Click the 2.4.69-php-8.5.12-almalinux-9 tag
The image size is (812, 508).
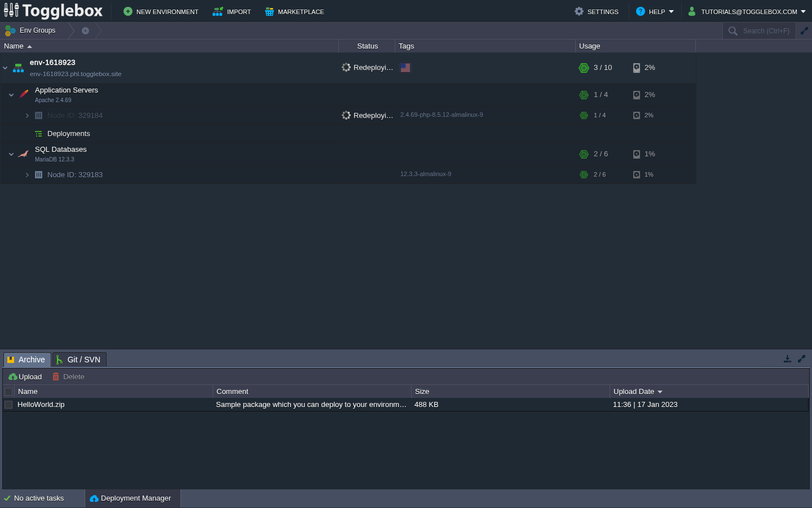(442, 115)
